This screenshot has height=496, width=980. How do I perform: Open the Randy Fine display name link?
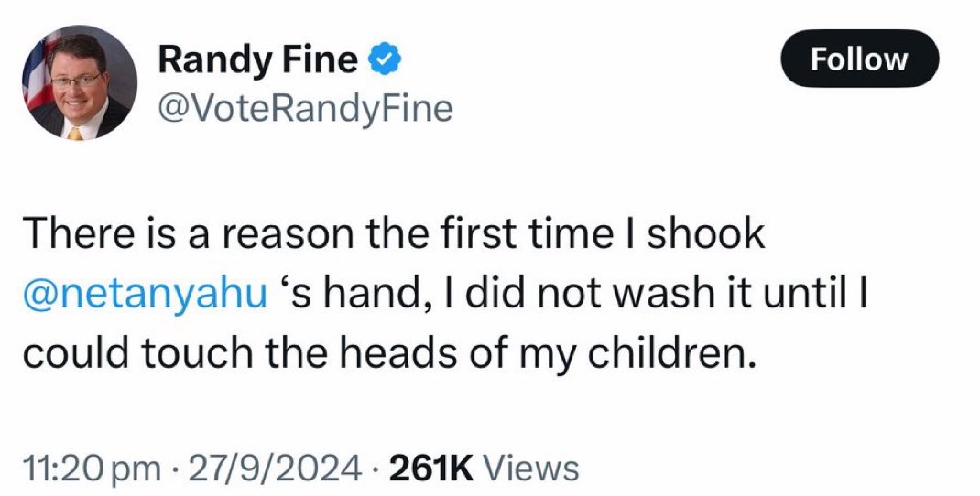coord(257,60)
